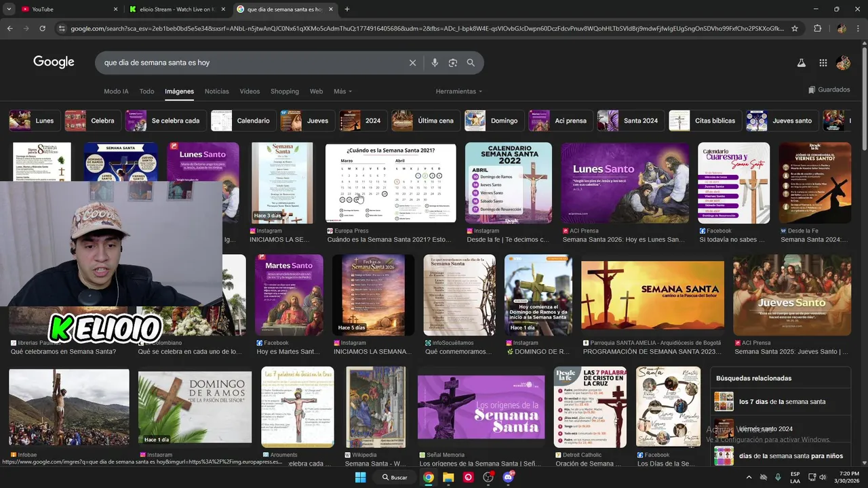Filter images by Jueves chip
The image size is (868, 488).
[308, 121]
